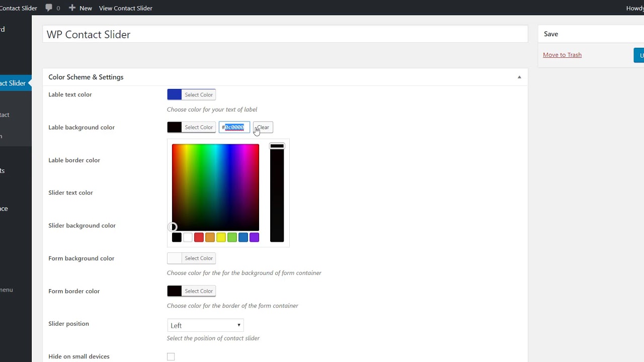
Task: Click Select Color for Lable background color
Action: pyautogui.click(x=199, y=127)
